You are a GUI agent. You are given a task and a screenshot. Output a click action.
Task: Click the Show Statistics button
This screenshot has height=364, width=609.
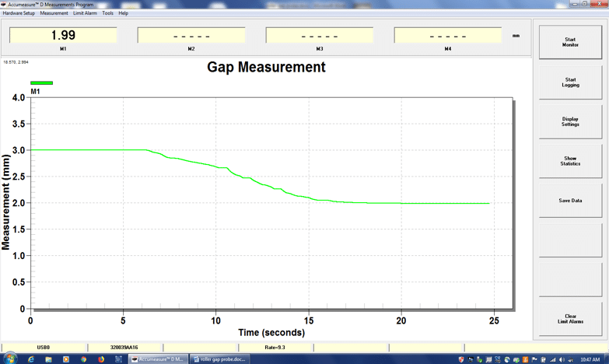coord(570,161)
